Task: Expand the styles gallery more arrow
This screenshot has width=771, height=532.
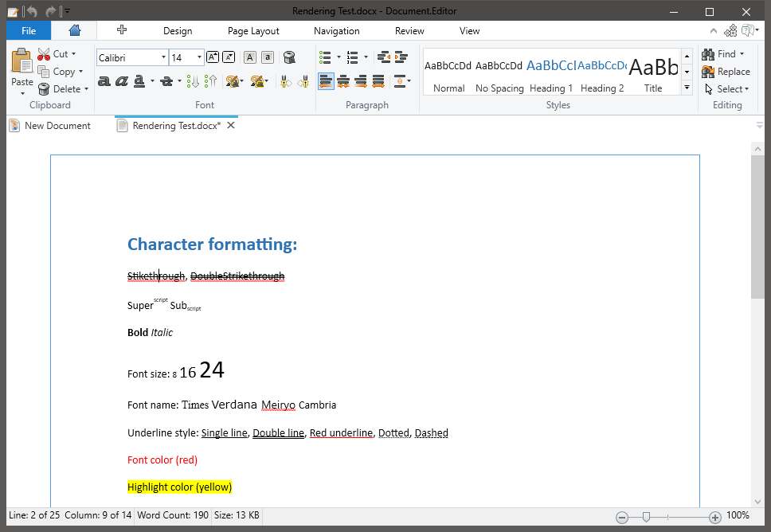Action: click(x=687, y=88)
